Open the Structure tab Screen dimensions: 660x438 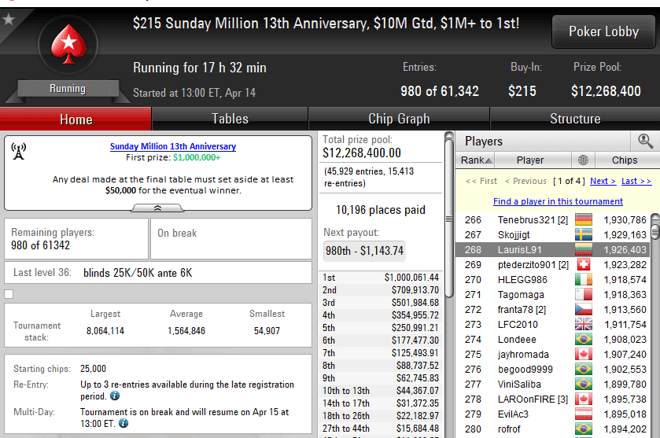coord(575,119)
